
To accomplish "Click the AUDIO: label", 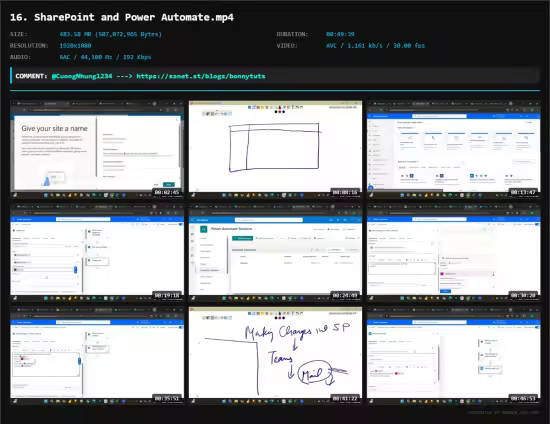I will 20,57.
